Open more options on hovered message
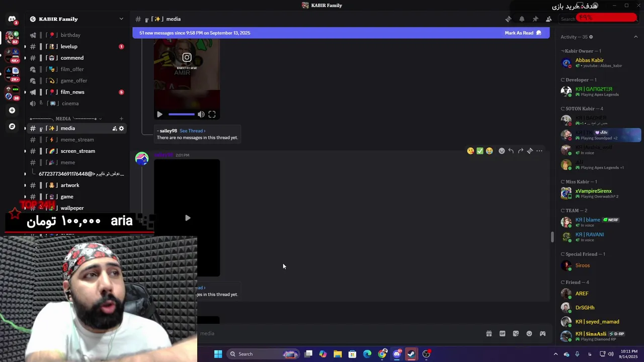Viewport: 644px width, 362px height. 539,151
